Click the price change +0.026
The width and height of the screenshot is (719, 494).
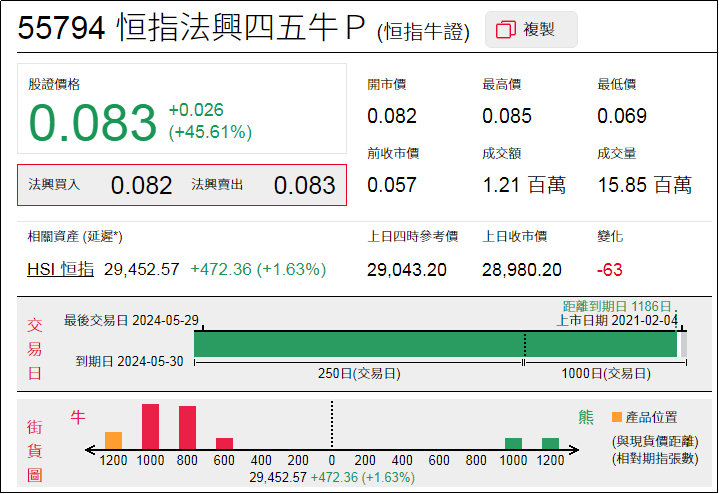pyautogui.click(x=196, y=110)
